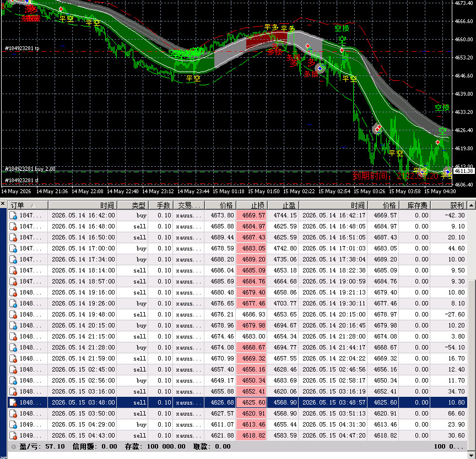
Task: Click order icon of 19:48:00 sell row
Action: [x=13, y=314]
